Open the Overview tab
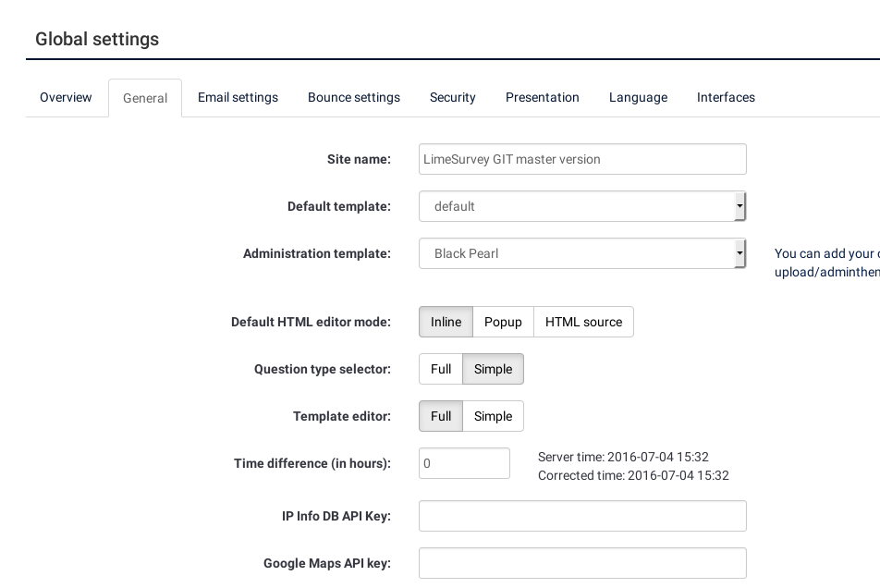Viewport: 880px width, 588px height. pos(66,97)
